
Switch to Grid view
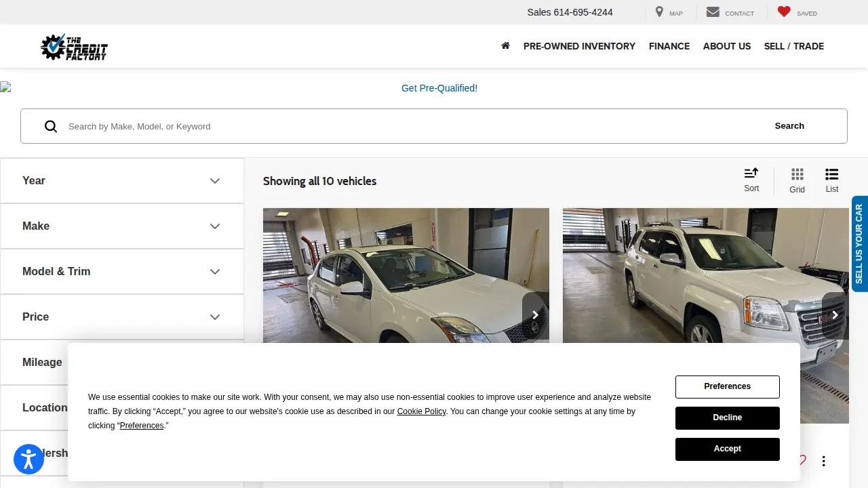pyautogui.click(x=797, y=180)
